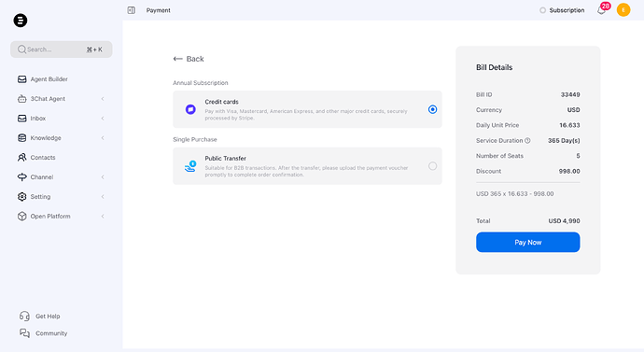Image resolution: width=644 pixels, height=352 pixels.
Task: Click the Total USD 4,990 amount
Action: (564, 221)
